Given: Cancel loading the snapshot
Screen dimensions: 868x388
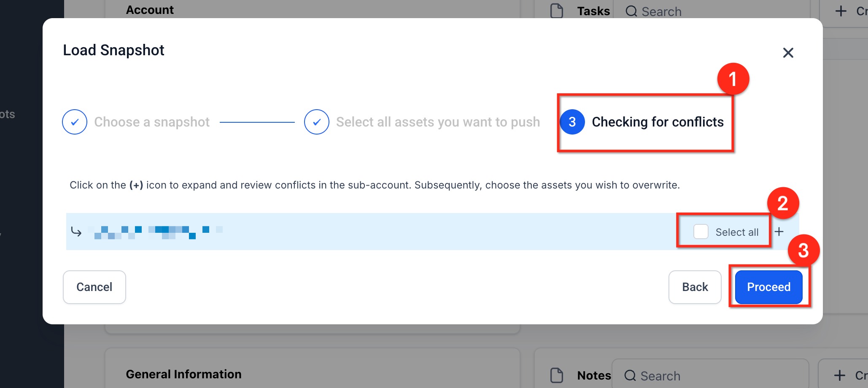Looking at the screenshot, I should click(x=94, y=287).
